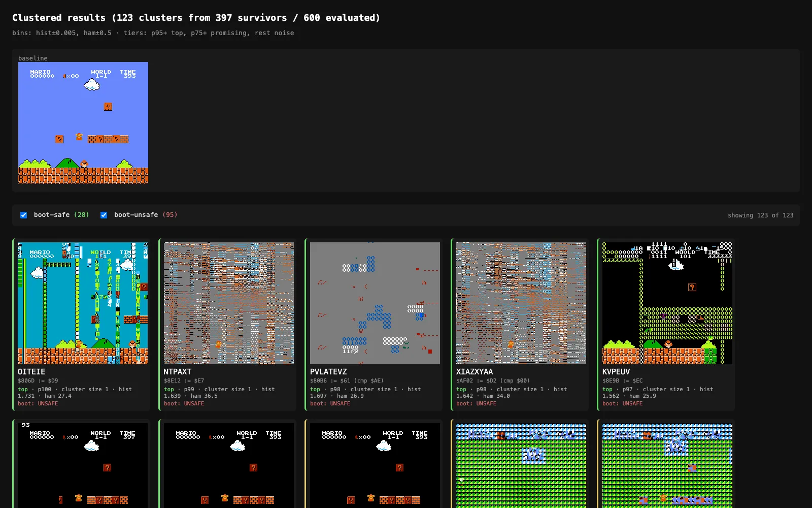The width and height of the screenshot is (812, 508).
Task: Open the KVPEUV cluster thumbnail
Action: tap(667, 303)
